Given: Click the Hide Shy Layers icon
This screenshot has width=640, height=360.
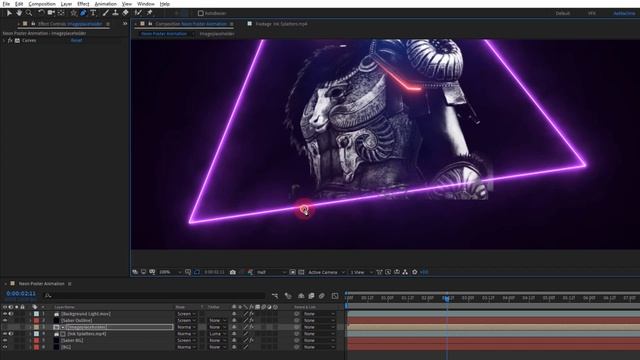Looking at the screenshot, I should (301, 296).
